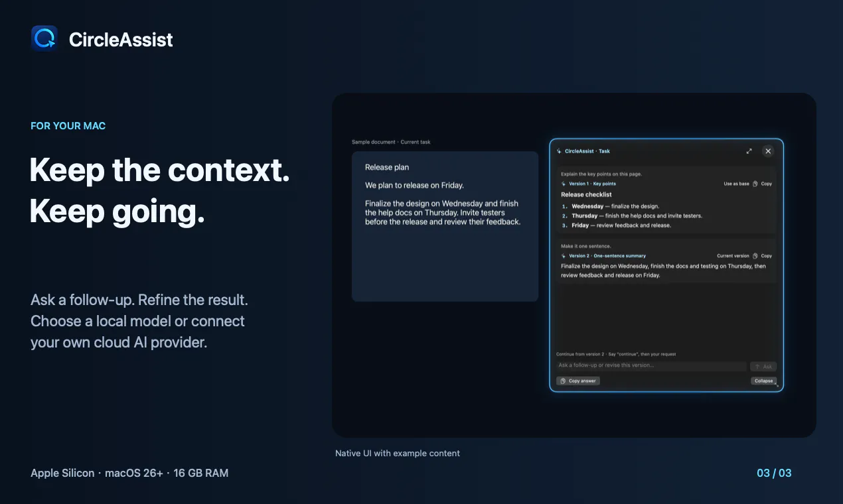Click the sparkle icon beside CircleAssist · Task

(x=560, y=151)
